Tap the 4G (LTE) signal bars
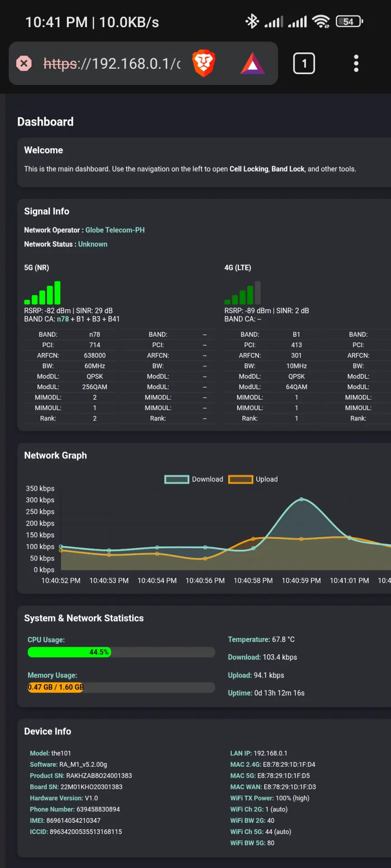Viewport: 391px width, 868px height. pyautogui.click(x=243, y=292)
